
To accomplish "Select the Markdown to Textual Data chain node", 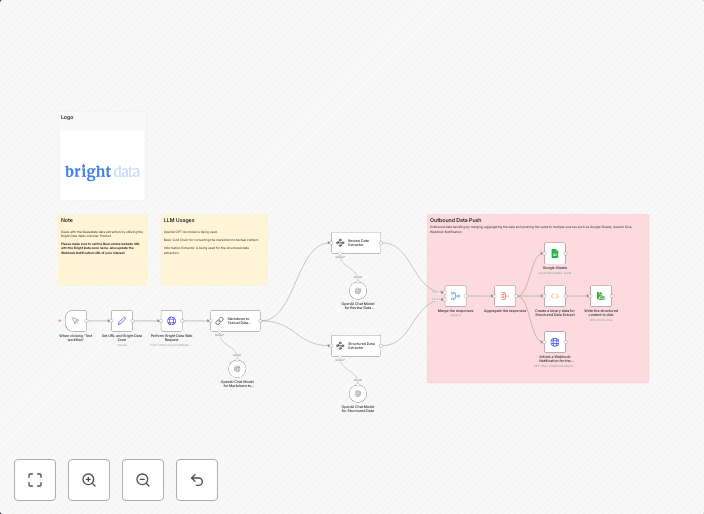I will (x=235, y=321).
